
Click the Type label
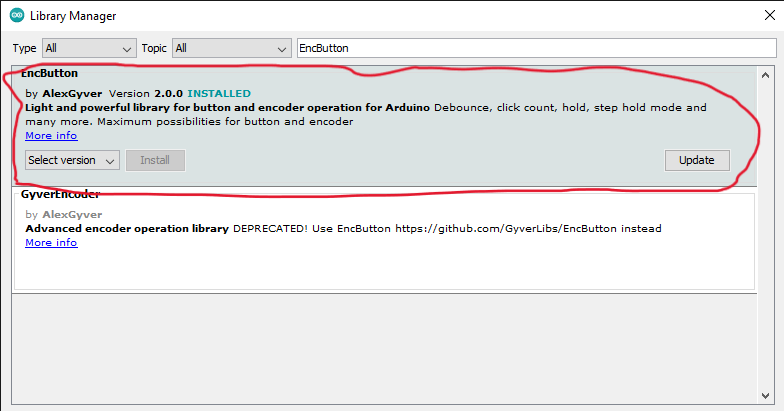24,48
